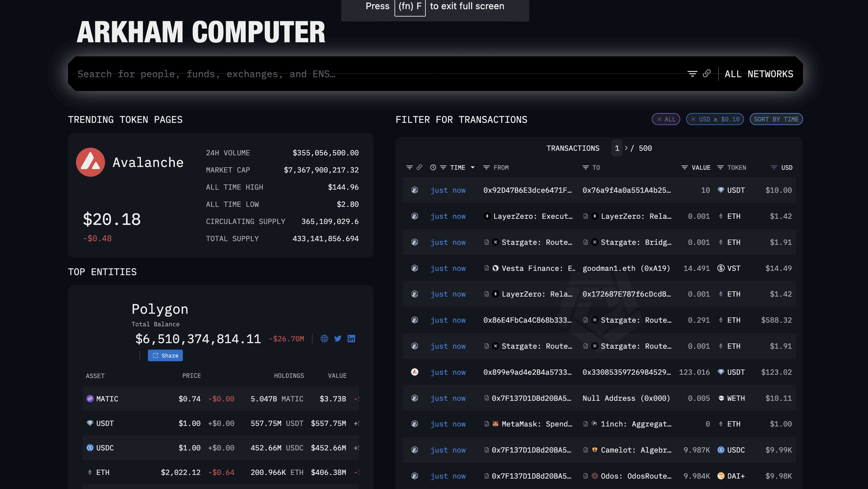Click the search bar filter icon

[x=692, y=74]
